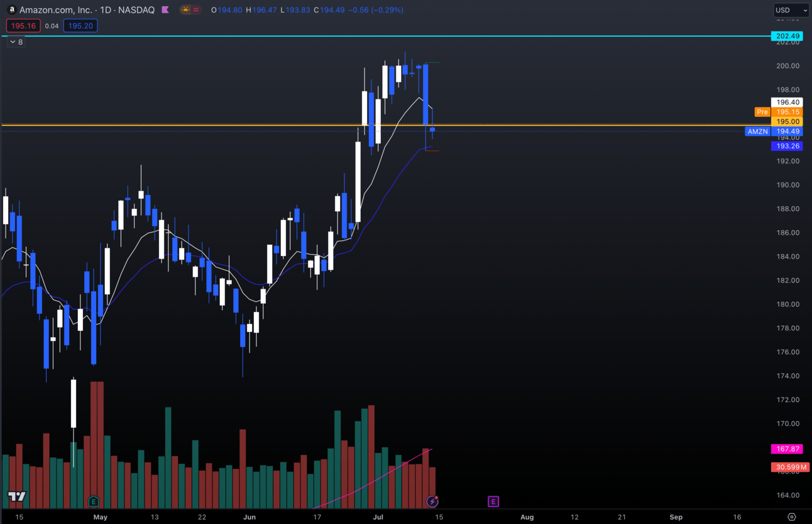The image size is (812, 524).
Task: Click the Jul label on time axis
Action: (378, 517)
